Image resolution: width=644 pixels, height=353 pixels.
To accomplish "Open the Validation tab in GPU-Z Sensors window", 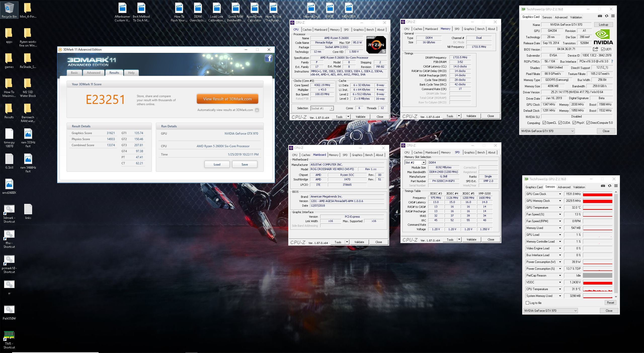I will (579, 187).
